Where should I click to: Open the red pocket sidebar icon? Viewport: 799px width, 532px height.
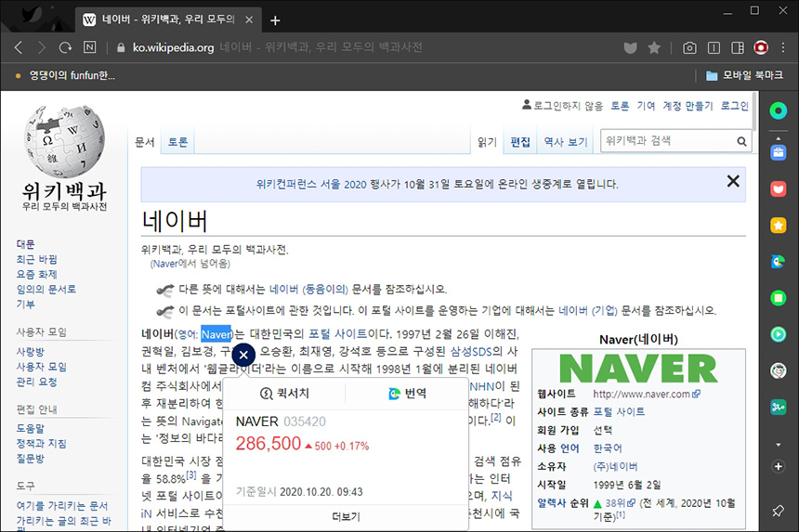click(x=779, y=188)
